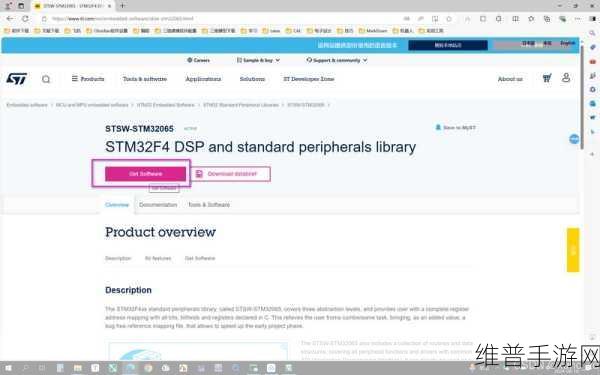Screen dimensions: 600x375
Task: Expand Sample & buy dropdown
Action: click(258, 60)
